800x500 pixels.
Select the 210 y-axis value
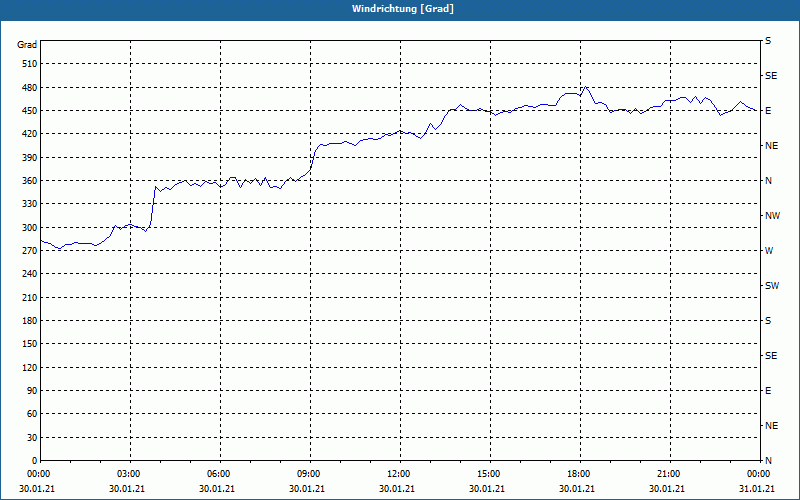(30, 297)
